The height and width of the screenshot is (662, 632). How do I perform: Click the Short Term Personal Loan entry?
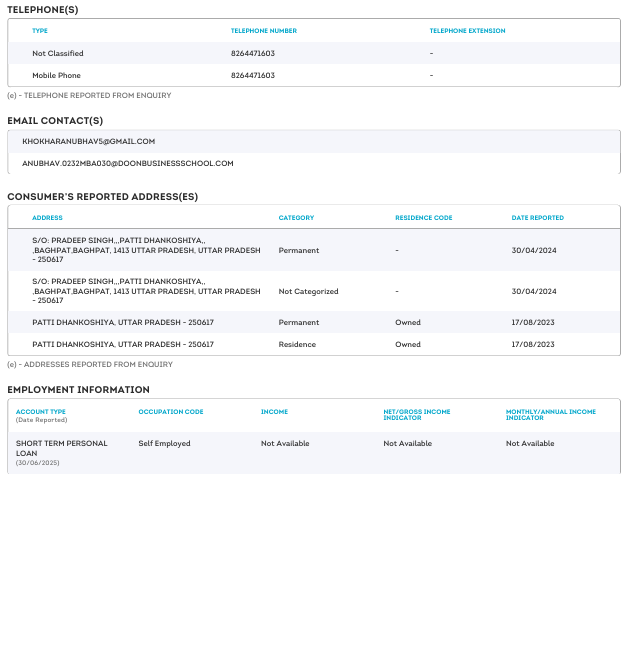pos(61,448)
